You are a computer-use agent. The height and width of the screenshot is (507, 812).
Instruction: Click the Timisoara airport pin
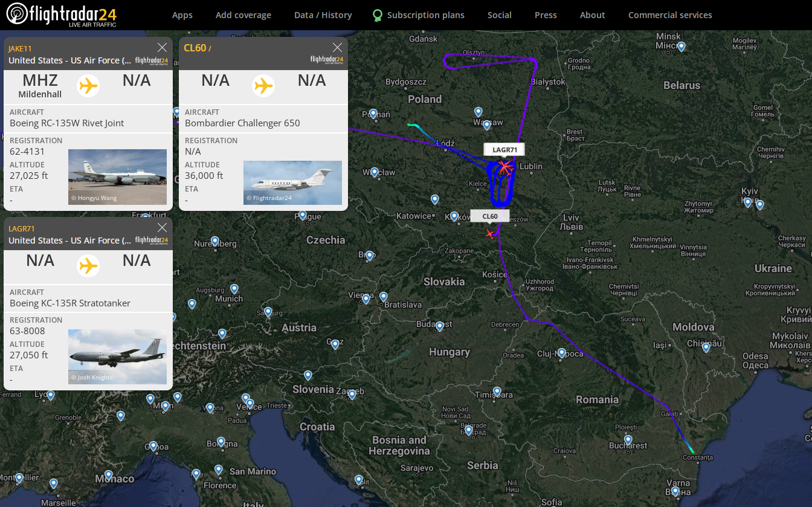497,392
